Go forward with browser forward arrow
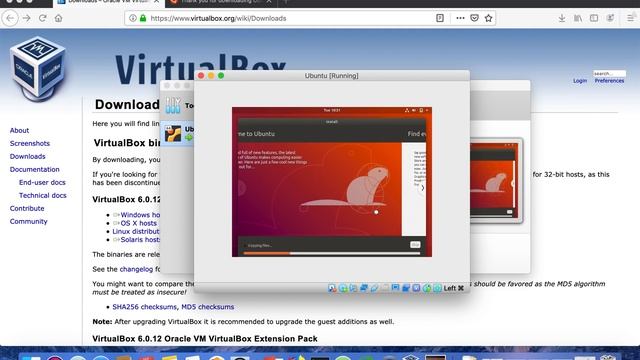 27,18
